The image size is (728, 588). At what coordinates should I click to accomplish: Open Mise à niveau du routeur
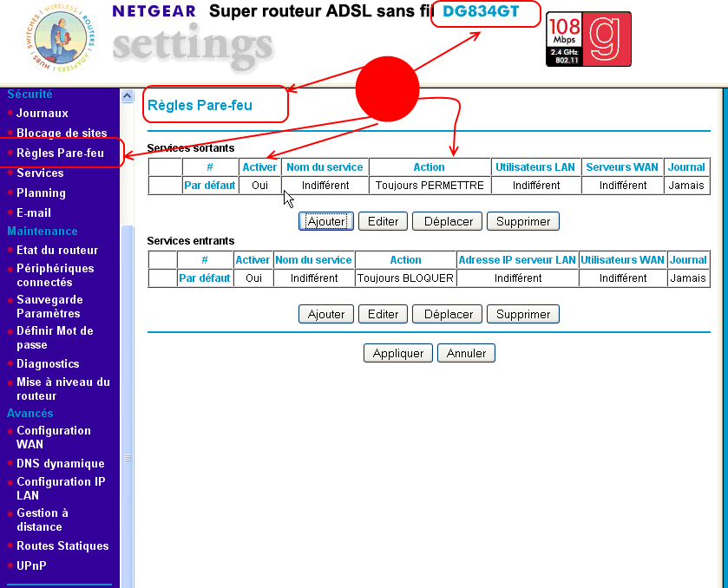click(63, 389)
